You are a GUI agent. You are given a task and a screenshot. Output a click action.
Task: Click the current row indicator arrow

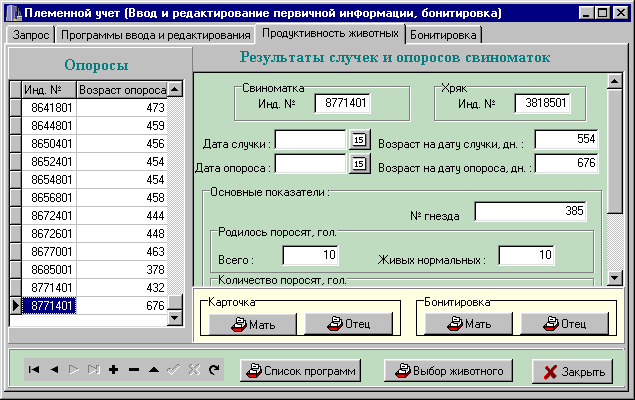tap(15, 306)
